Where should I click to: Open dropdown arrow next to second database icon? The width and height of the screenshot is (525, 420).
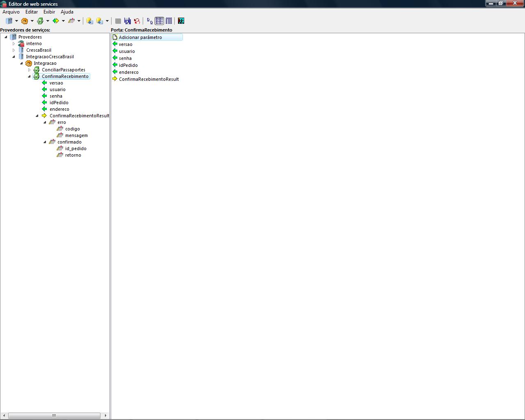click(107, 21)
